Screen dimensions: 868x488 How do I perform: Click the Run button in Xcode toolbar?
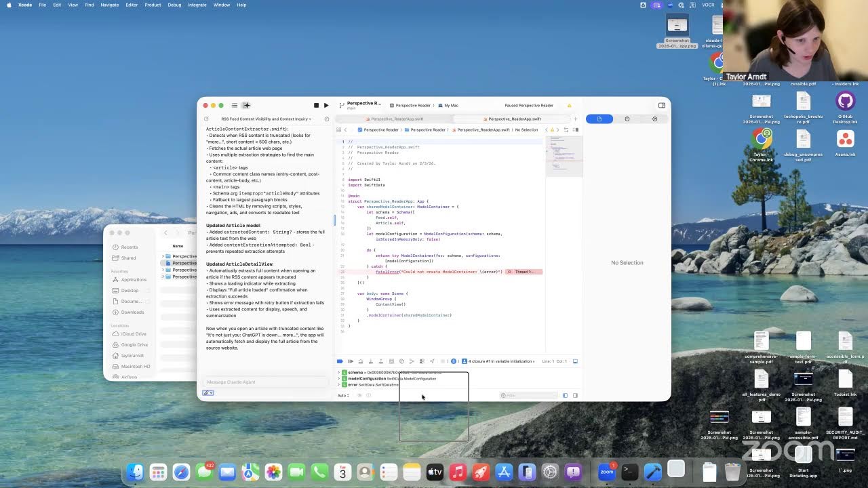(x=326, y=105)
